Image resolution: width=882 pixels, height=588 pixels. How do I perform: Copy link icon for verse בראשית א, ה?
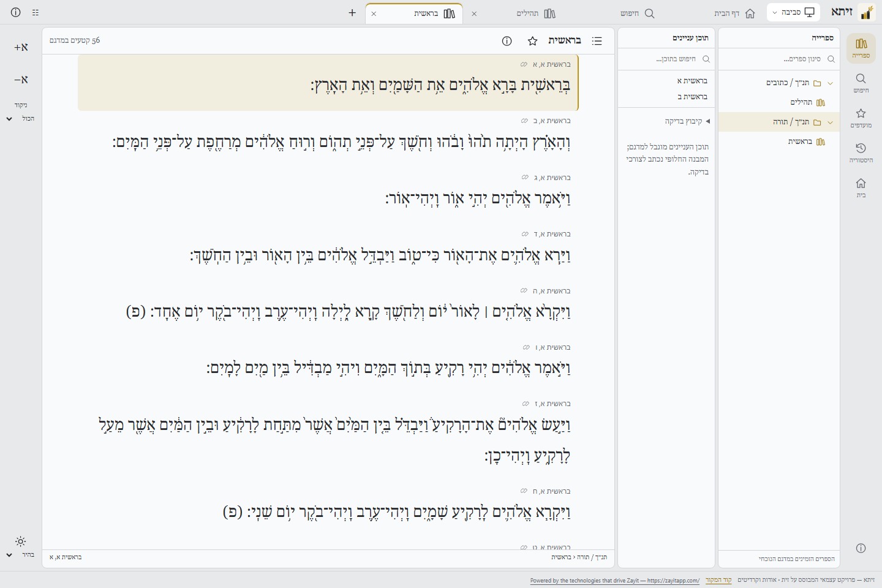click(524, 290)
